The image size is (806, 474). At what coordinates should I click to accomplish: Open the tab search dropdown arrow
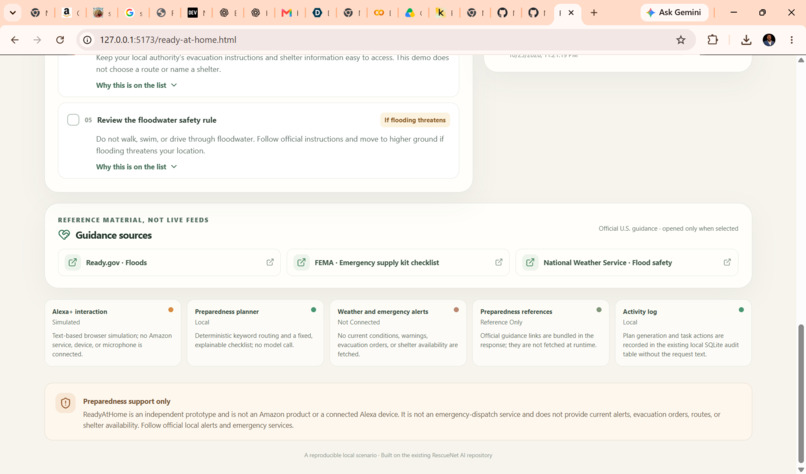(13, 12)
